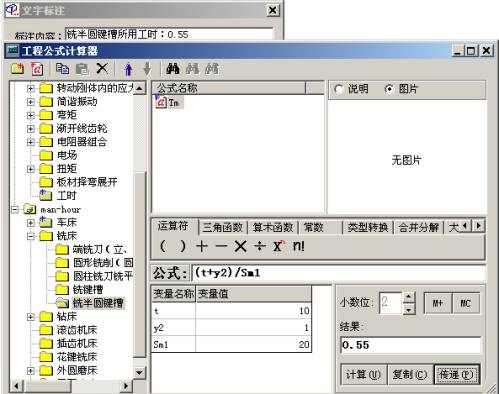Click the blue move-up arrow icon
The height and width of the screenshot is (394, 499).
coord(128,69)
